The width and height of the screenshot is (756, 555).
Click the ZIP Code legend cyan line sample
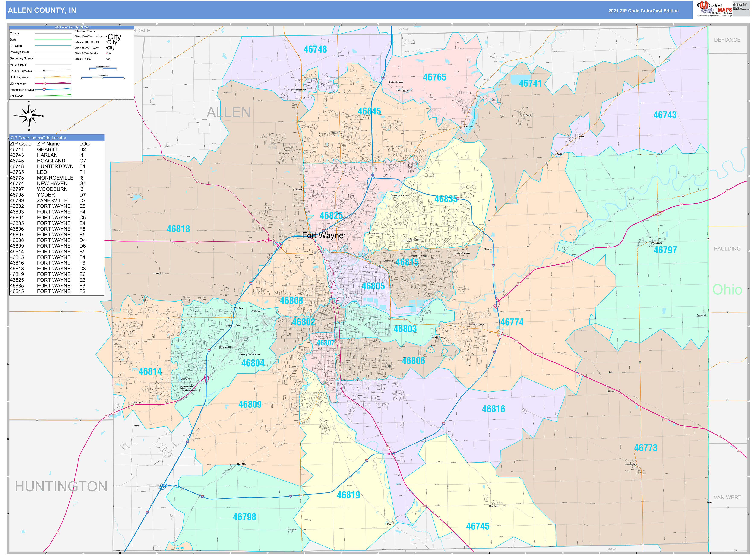(53, 46)
